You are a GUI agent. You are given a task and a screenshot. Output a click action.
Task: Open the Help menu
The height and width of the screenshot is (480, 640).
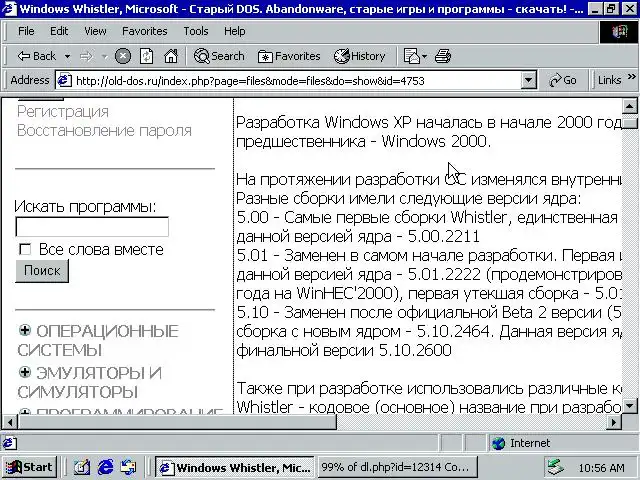[234, 31]
